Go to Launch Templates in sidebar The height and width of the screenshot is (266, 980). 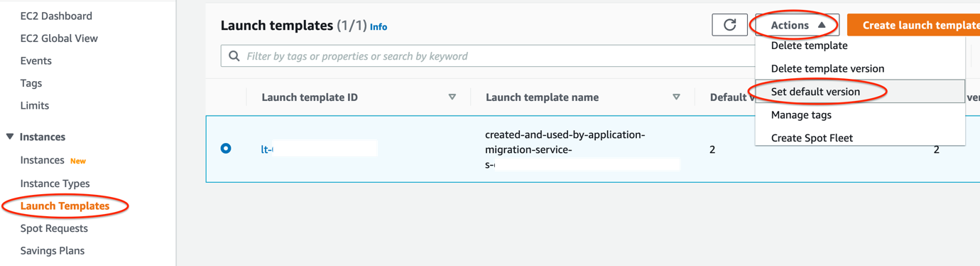65,206
